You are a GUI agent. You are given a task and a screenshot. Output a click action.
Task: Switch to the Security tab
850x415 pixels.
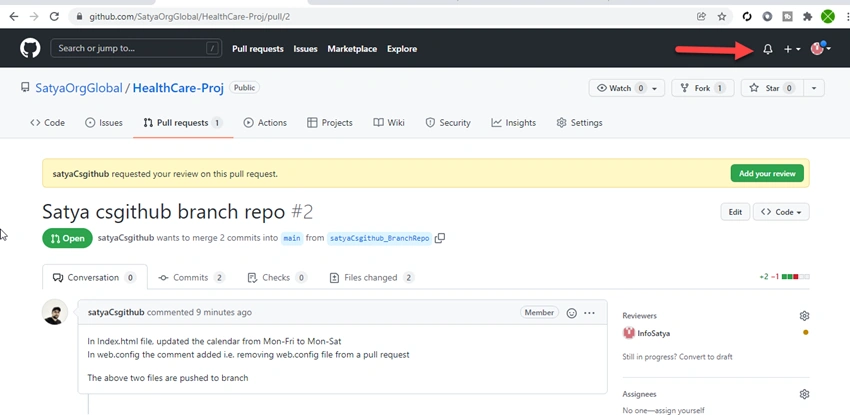448,123
